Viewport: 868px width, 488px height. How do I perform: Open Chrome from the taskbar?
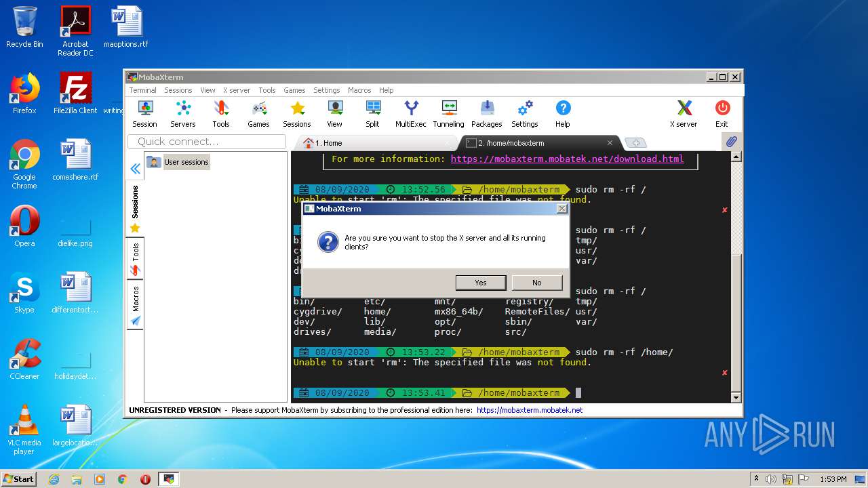pos(123,479)
